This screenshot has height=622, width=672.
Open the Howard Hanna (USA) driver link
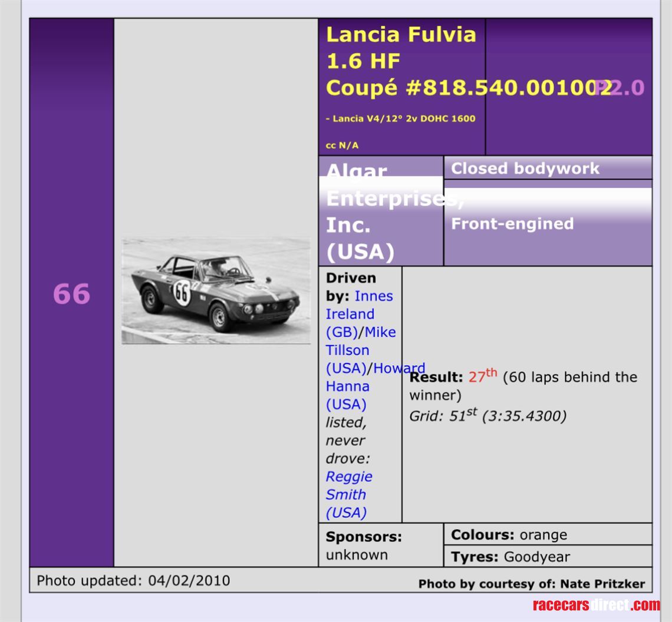pyautogui.click(x=375, y=386)
